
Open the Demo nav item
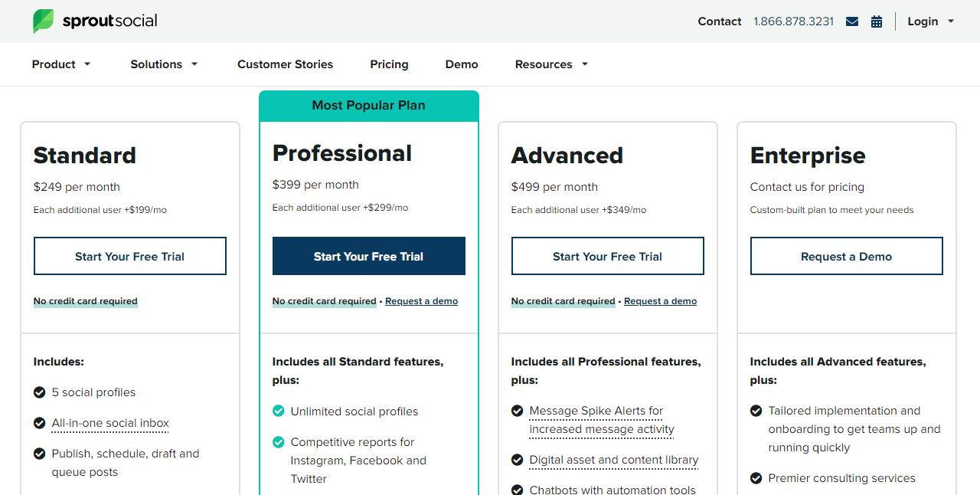[x=462, y=64]
